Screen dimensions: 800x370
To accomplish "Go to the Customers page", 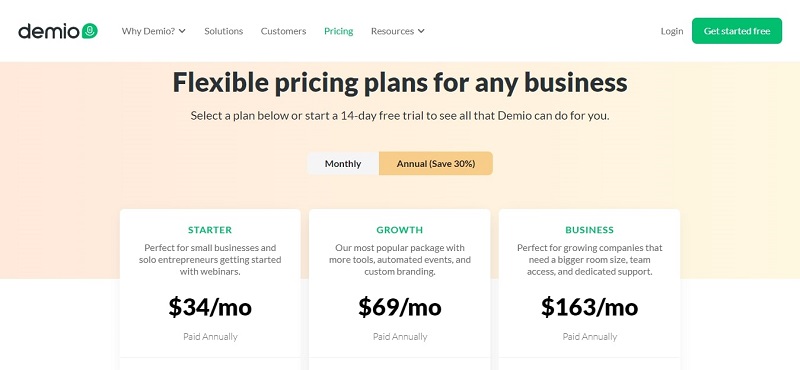I will (x=283, y=31).
